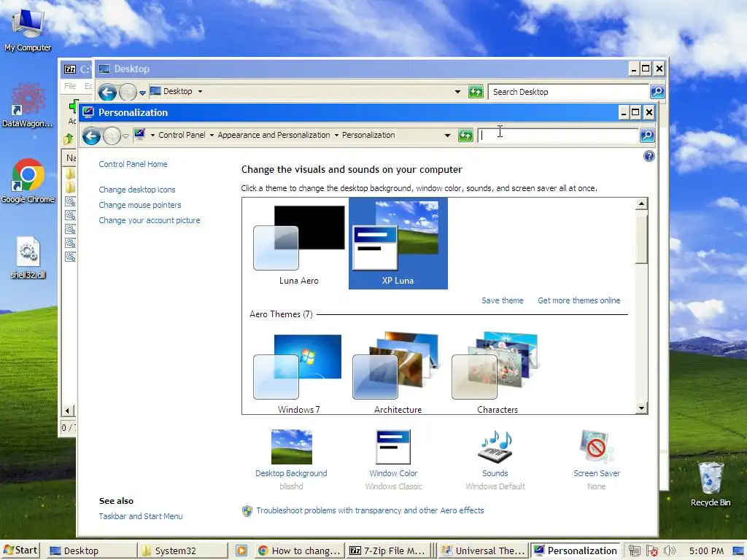Select the XP Luna theme
The height and width of the screenshot is (560, 747).
[x=398, y=244]
